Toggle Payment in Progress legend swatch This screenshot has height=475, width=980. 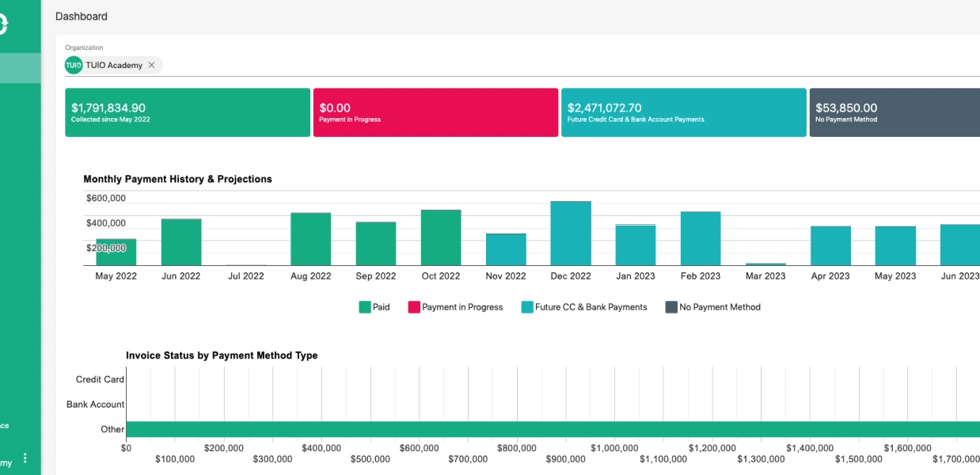click(x=414, y=307)
